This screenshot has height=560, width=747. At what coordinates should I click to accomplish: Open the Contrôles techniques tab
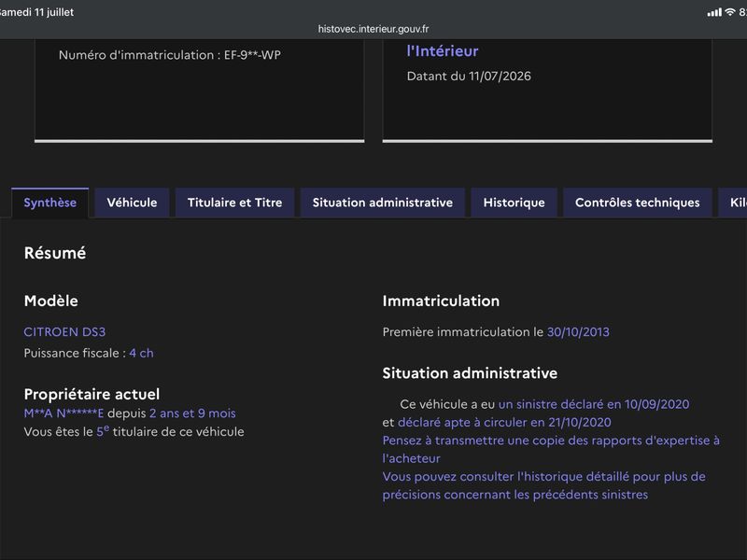(x=638, y=203)
